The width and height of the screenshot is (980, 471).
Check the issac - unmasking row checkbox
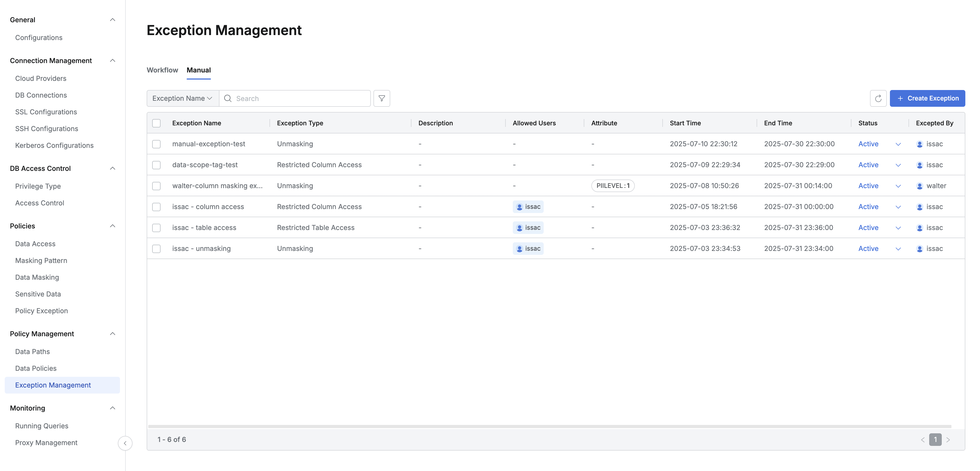coord(156,249)
